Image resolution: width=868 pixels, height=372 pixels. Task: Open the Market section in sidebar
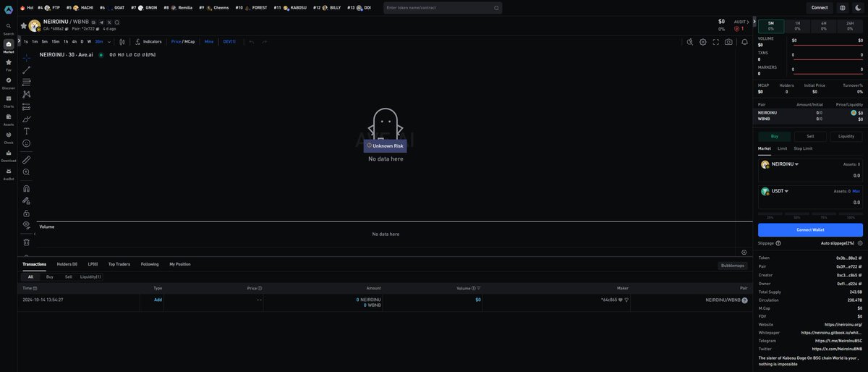pyautogui.click(x=9, y=47)
